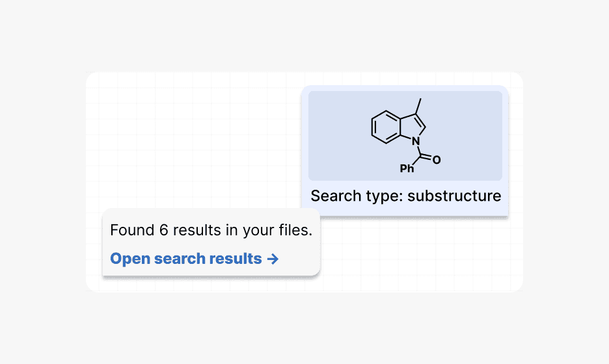Click the Search type: substructure label
The width and height of the screenshot is (609, 364).
pos(406,196)
